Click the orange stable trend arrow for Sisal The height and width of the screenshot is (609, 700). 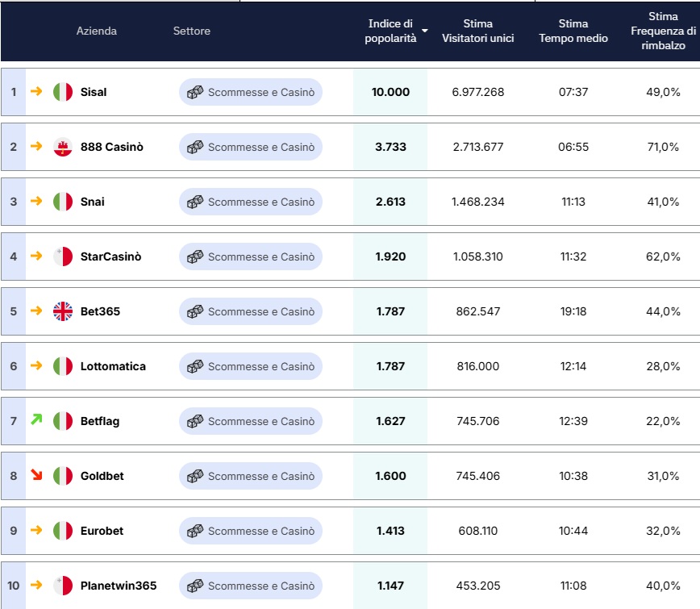(36, 91)
